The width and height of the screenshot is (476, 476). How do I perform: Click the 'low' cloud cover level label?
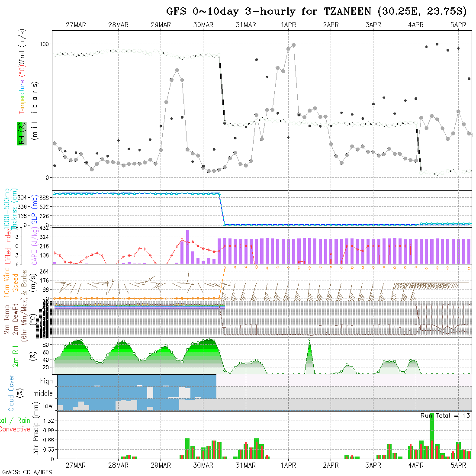[48, 406]
